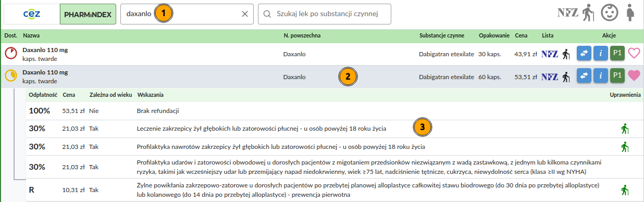The width and height of the screenshot is (644, 202).
Task: Click the green P1 button in first row
Action: pyautogui.click(x=617, y=54)
